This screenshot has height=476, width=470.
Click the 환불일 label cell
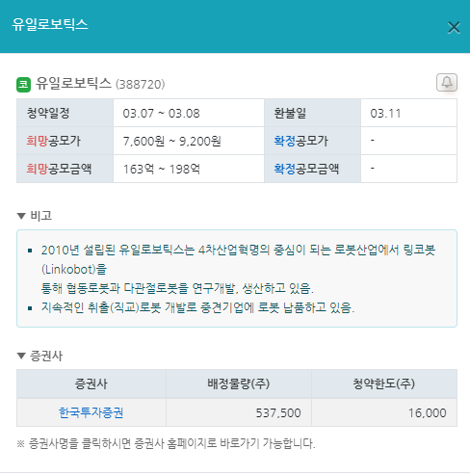click(312, 113)
